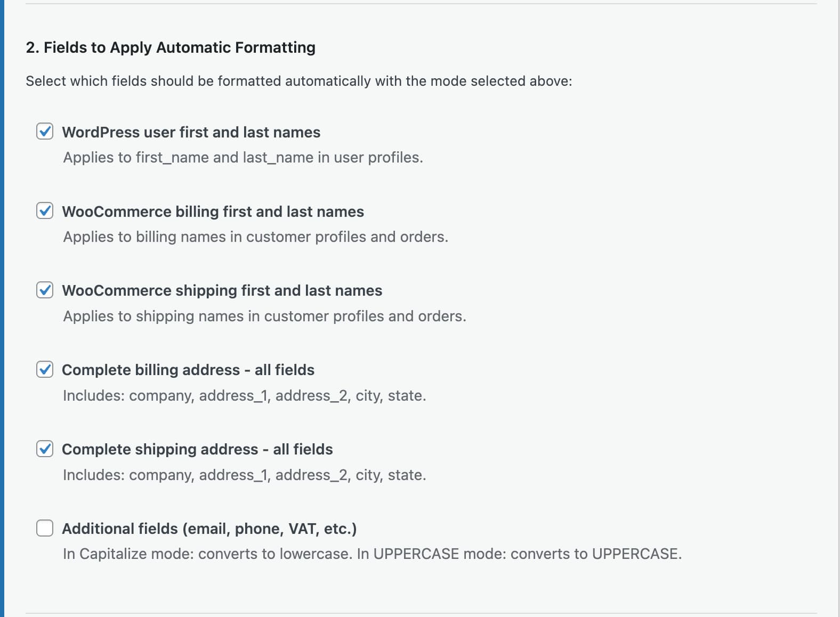This screenshot has height=617, width=840.
Task: Click the 'Includes: company' text under billing address
Action: pyautogui.click(x=244, y=395)
